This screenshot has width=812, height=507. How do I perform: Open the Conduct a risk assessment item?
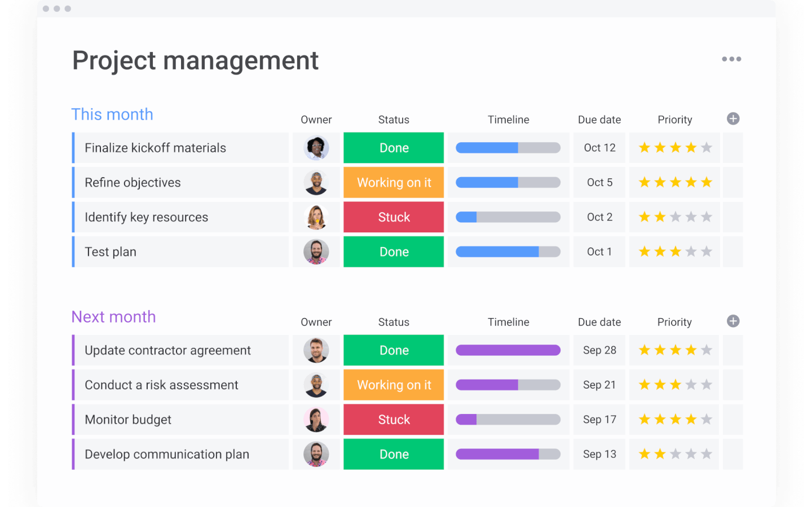182,385
